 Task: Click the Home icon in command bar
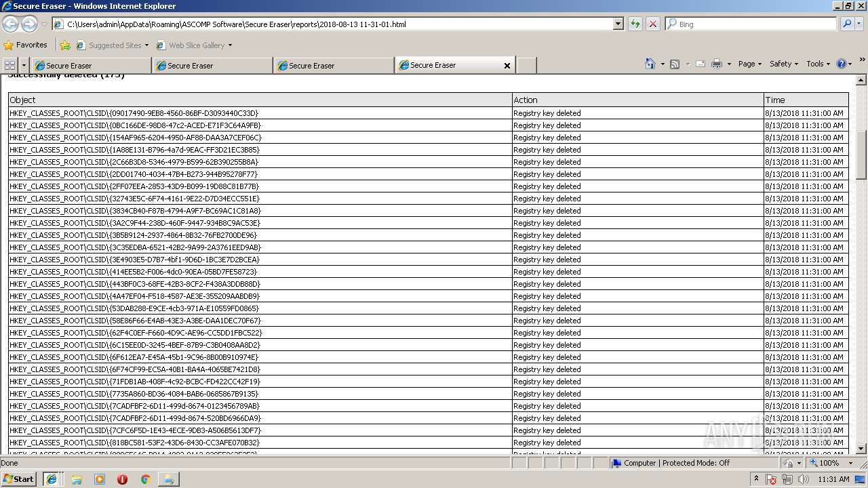point(650,64)
